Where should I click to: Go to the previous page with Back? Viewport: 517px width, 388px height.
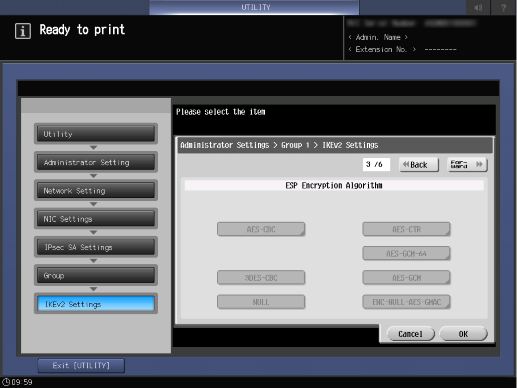(419, 165)
